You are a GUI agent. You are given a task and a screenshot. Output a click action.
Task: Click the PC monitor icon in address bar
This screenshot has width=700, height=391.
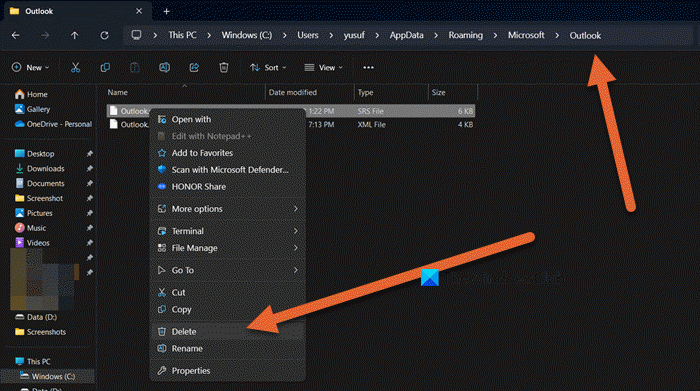click(136, 35)
